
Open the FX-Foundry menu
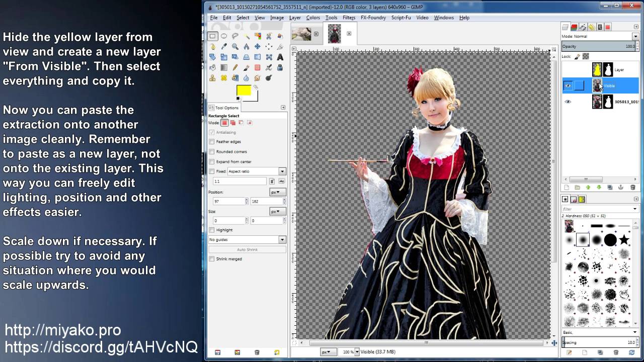(374, 18)
